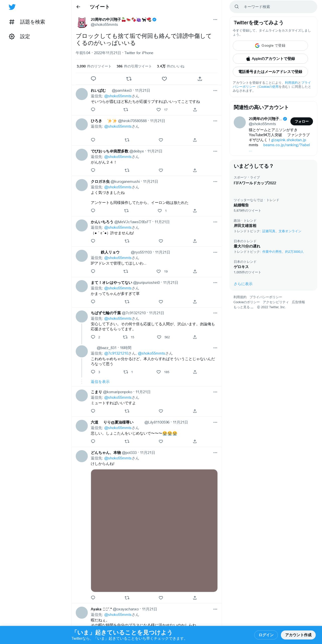The height and width of the screenshot is (644, 322).
Task: Follow 中川翔子 with the フォロー button
Action: point(301,121)
